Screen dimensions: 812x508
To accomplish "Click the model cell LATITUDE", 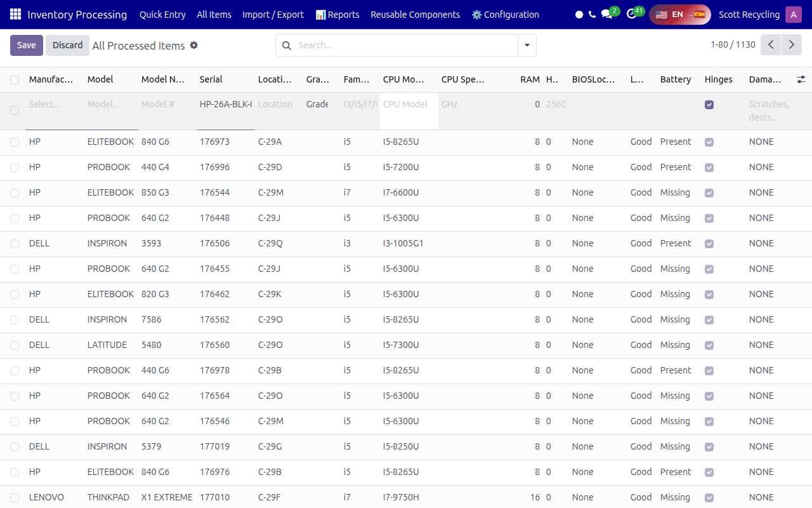I will pyautogui.click(x=107, y=345).
